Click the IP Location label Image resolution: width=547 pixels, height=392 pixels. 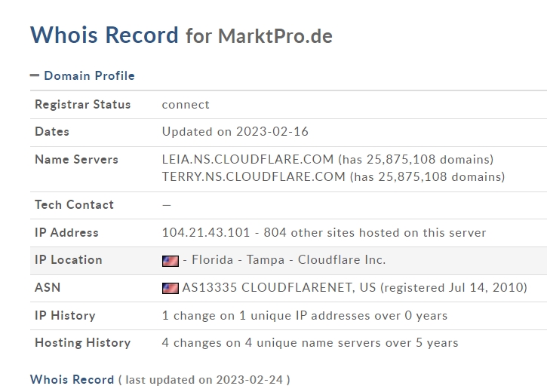69,259
